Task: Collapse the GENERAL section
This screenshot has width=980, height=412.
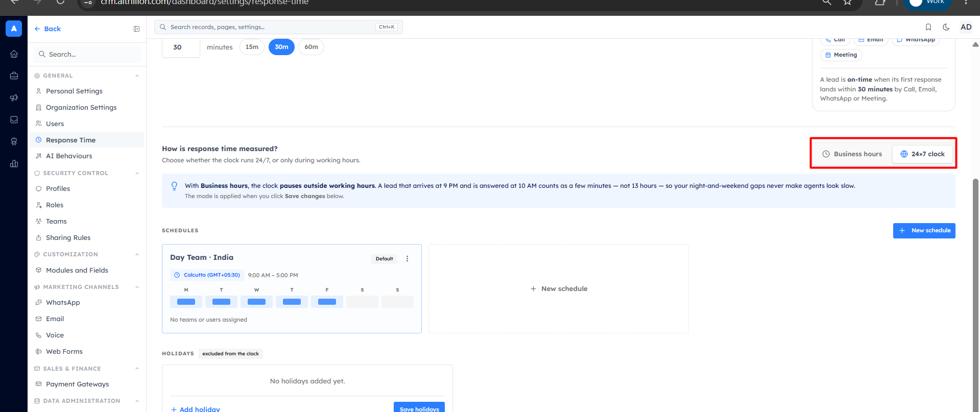Action: click(137, 76)
